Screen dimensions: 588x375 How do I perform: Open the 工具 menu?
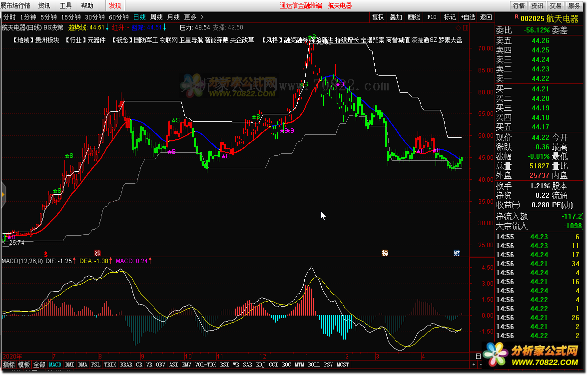coord(65,5)
